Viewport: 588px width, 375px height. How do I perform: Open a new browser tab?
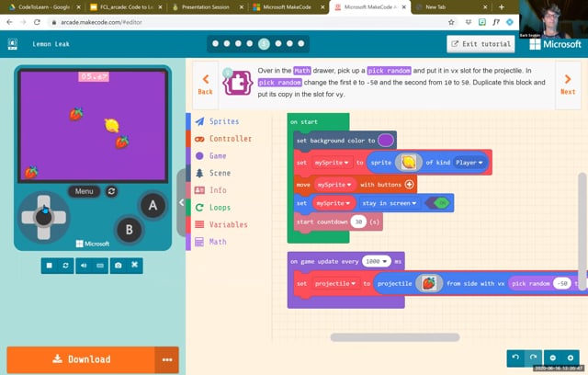[502, 7]
